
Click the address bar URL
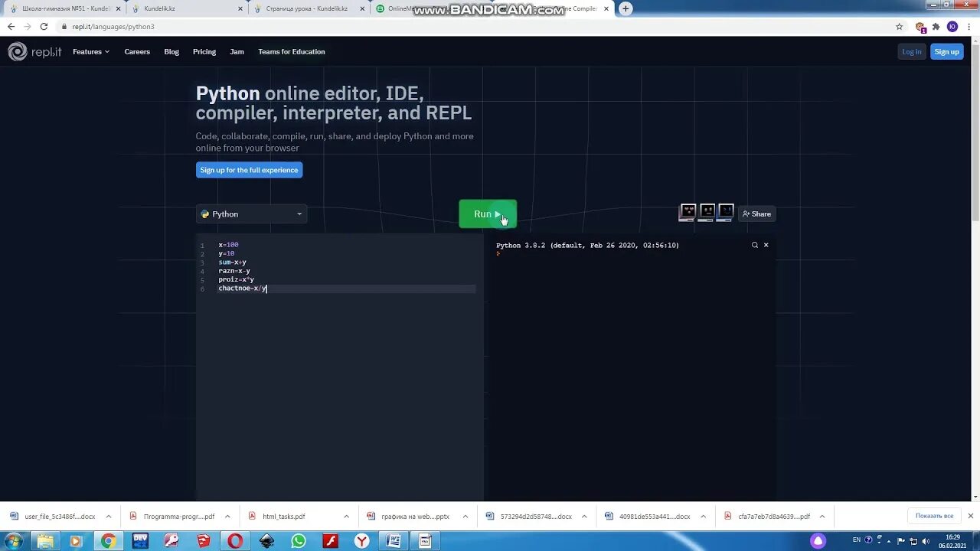113,26
